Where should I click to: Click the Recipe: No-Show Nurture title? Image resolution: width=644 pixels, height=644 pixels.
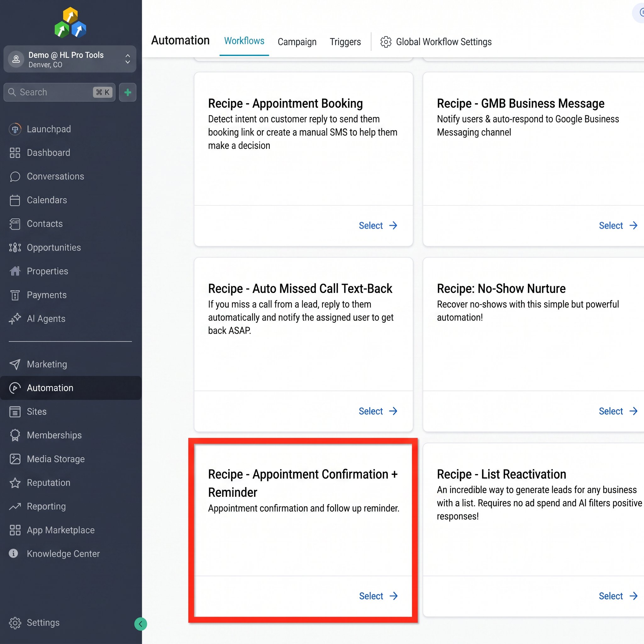pos(501,289)
